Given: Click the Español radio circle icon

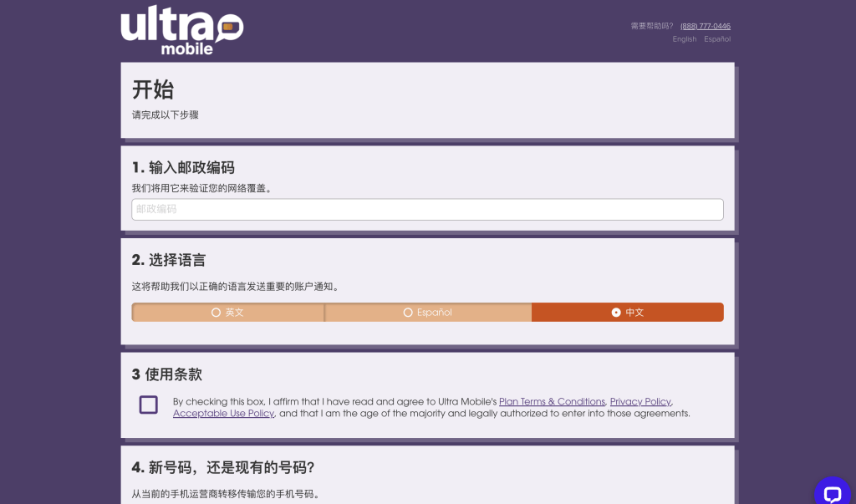Looking at the screenshot, I should [x=408, y=313].
